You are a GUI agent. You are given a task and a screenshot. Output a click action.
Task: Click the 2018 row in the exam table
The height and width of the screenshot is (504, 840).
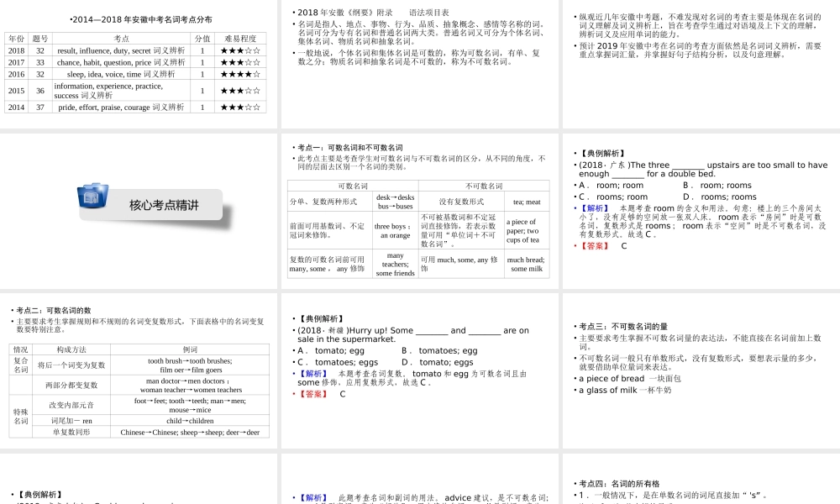pos(134,50)
